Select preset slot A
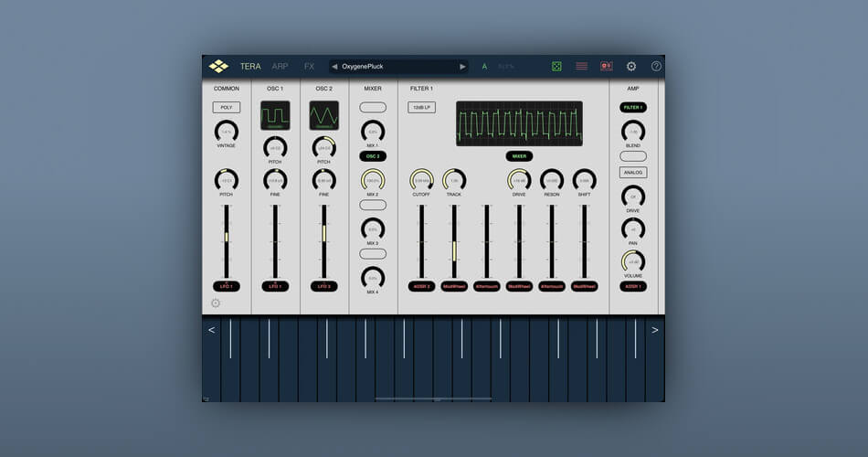Image resolution: width=868 pixels, height=457 pixels. click(x=484, y=67)
